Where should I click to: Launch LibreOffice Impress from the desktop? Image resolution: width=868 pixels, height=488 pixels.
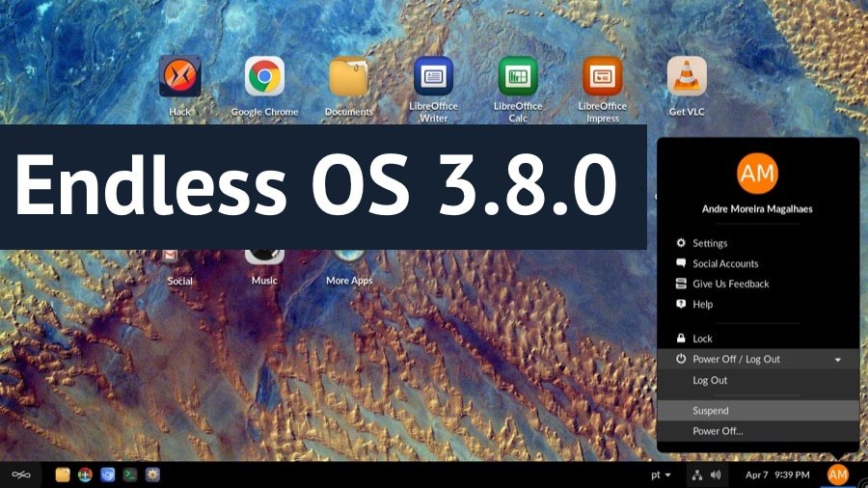pyautogui.click(x=602, y=76)
